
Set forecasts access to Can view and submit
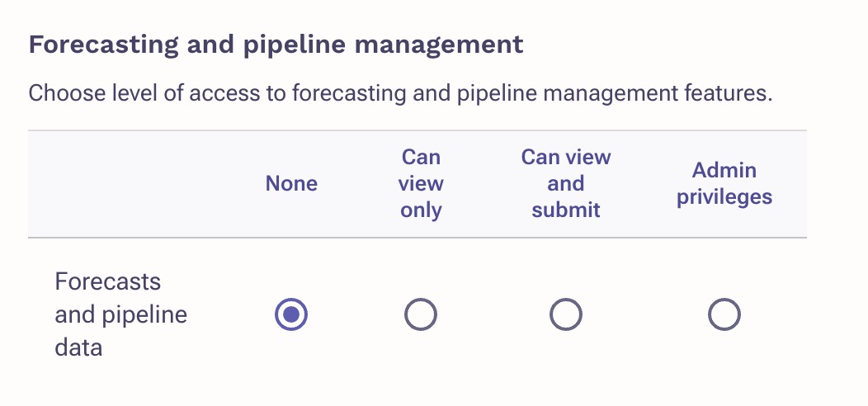[x=566, y=314]
